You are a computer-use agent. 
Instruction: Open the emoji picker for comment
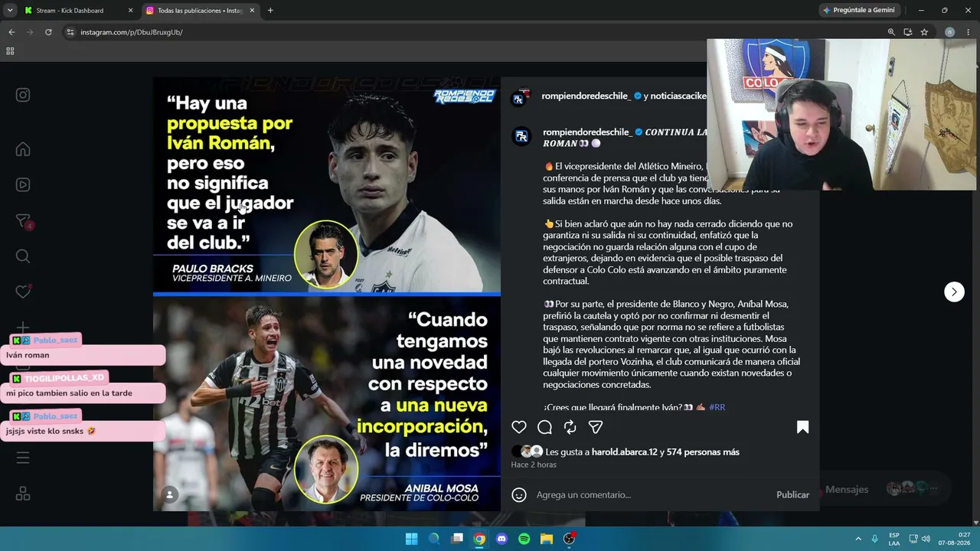click(x=519, y=495)
